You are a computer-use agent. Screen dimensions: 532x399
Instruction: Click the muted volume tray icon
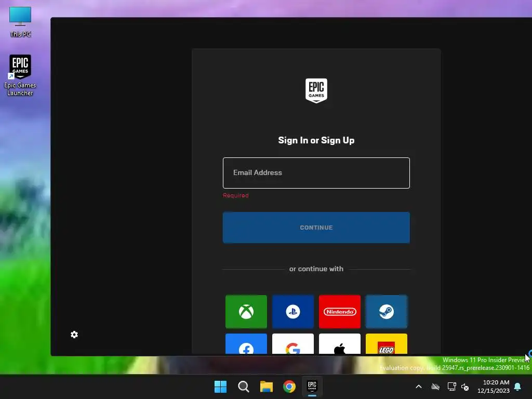pyautogui.click(x=465, y=387)
